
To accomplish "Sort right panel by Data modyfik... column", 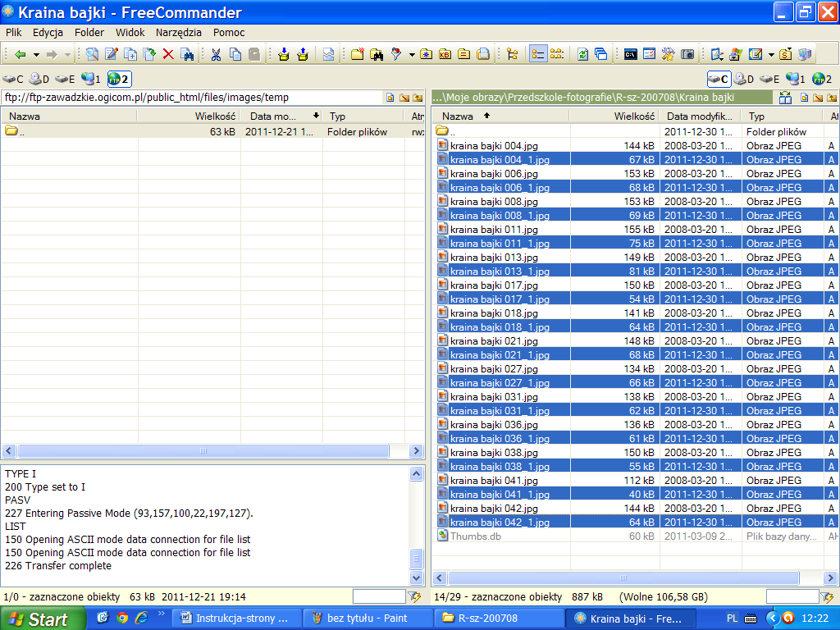I will coord(701,116).
